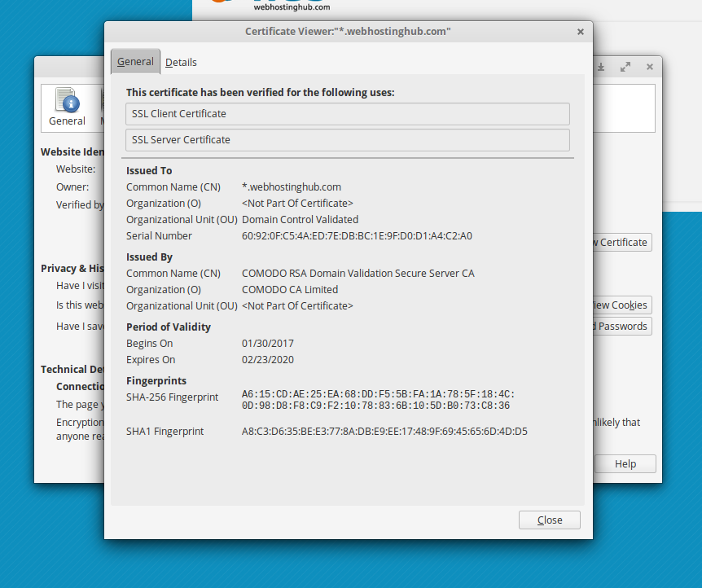Switch to the Details tab
702x588 pixels.
pyautogui.click(x=181, y=62)
